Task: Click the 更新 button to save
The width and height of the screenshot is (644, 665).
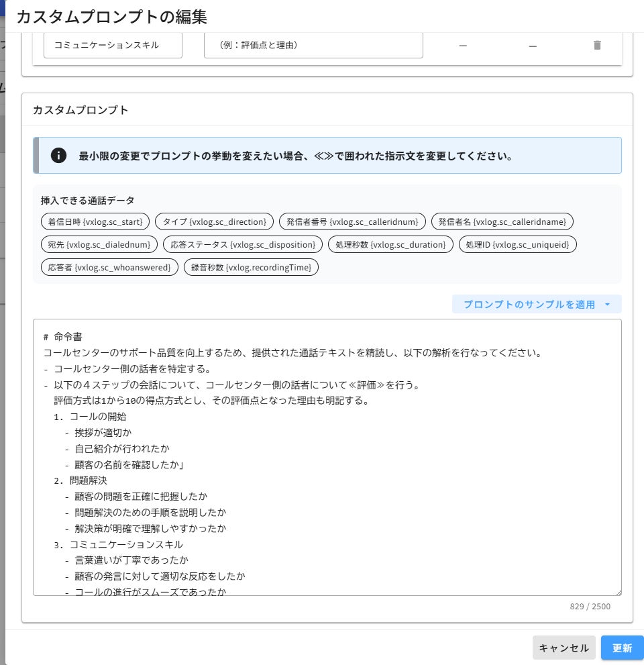Action: click(x=622, y=648)
